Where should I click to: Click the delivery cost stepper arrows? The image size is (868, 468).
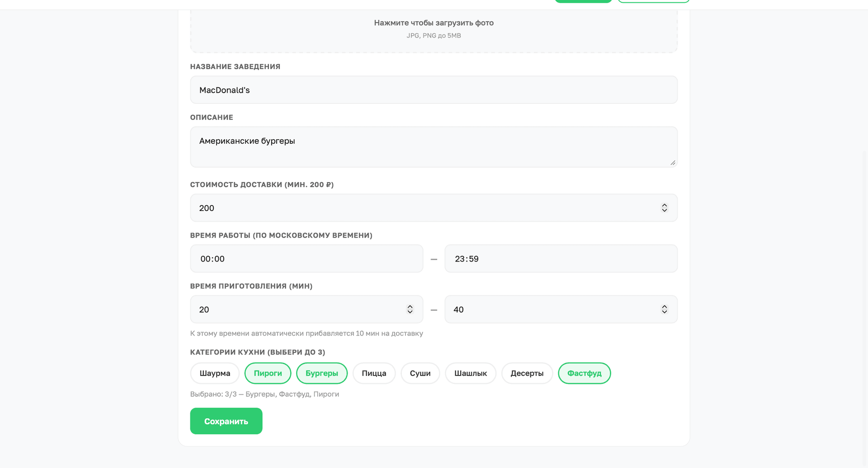pyautogui.click(x=664, y=208)
